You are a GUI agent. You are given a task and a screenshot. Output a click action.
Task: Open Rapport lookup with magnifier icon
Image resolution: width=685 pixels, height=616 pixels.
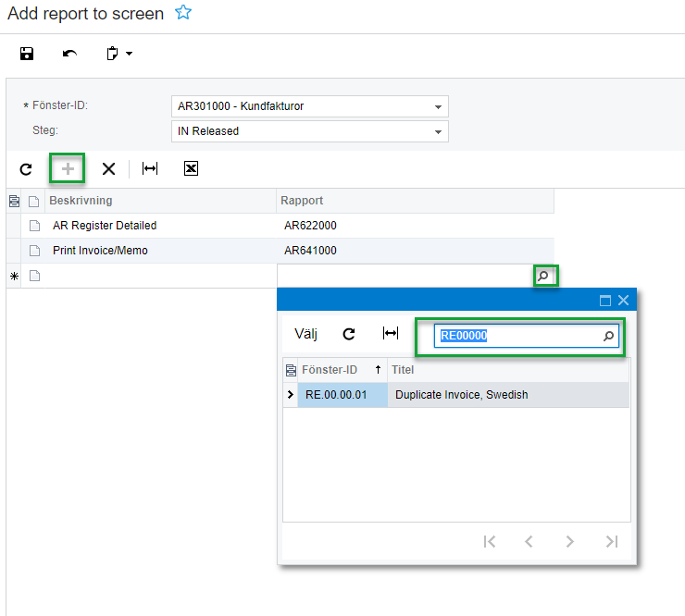(543, 276)
